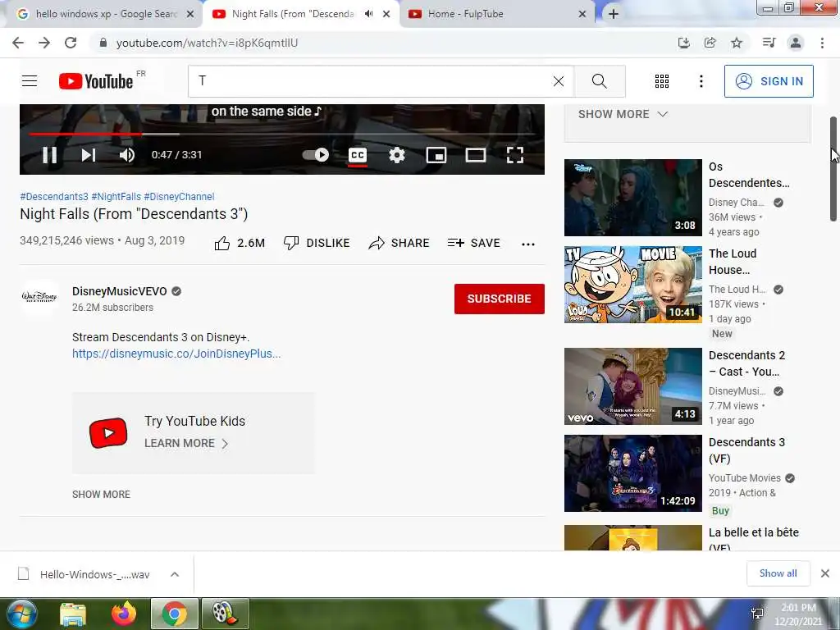This screenshot has height=630, width=840.
Task: Open the SHARE dialog
Action: point(399,243)
